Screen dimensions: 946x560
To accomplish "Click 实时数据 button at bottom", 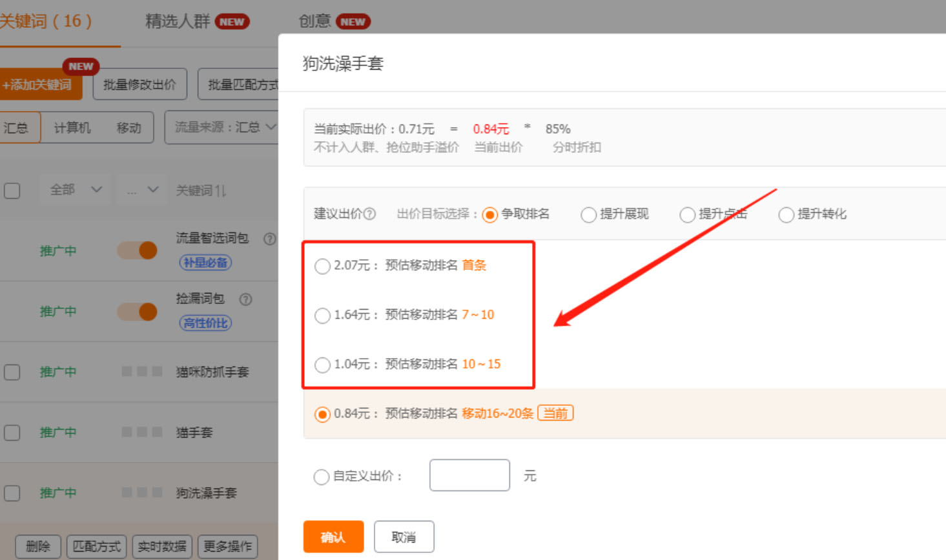I will tap(161, 546).
